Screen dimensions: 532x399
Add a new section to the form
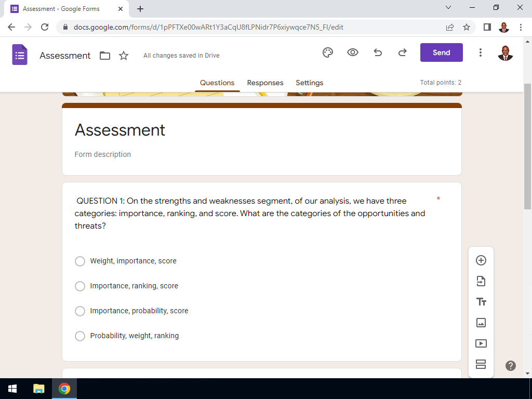coord(481,364)
